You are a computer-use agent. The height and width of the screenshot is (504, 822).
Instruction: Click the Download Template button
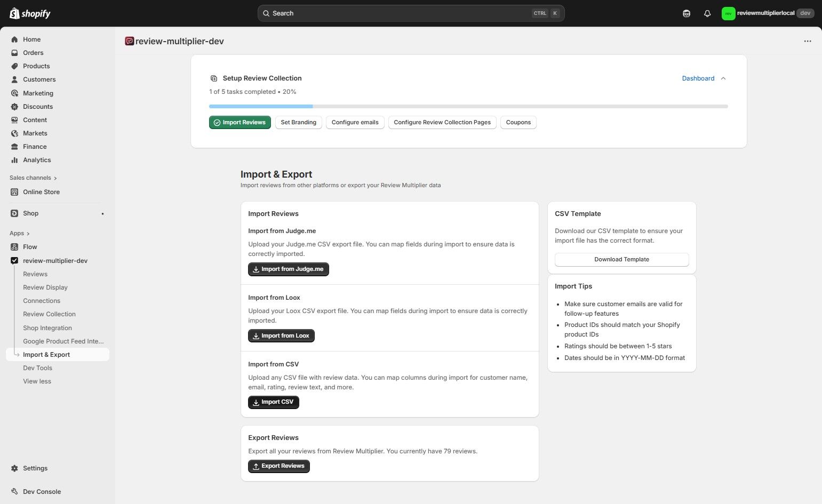[621, 259]
